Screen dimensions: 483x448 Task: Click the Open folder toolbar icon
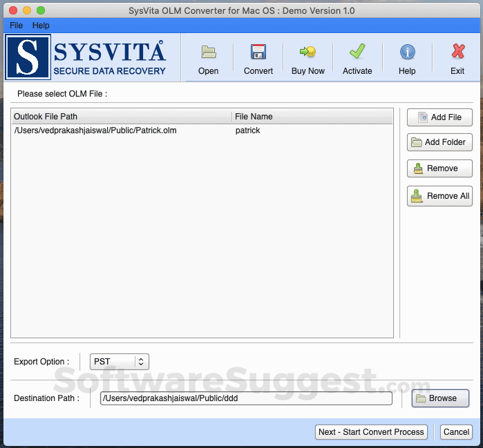(209, 52)
